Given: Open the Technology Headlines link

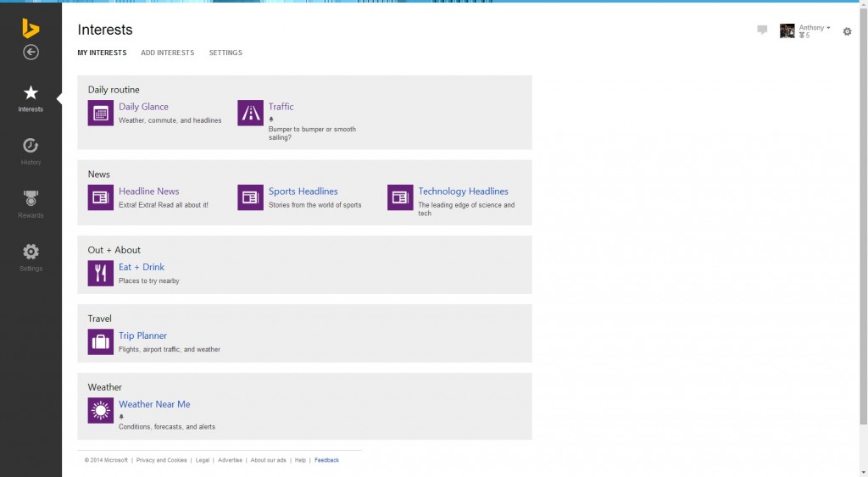Looking at the screenshot, I should click(x=464, y=191).
